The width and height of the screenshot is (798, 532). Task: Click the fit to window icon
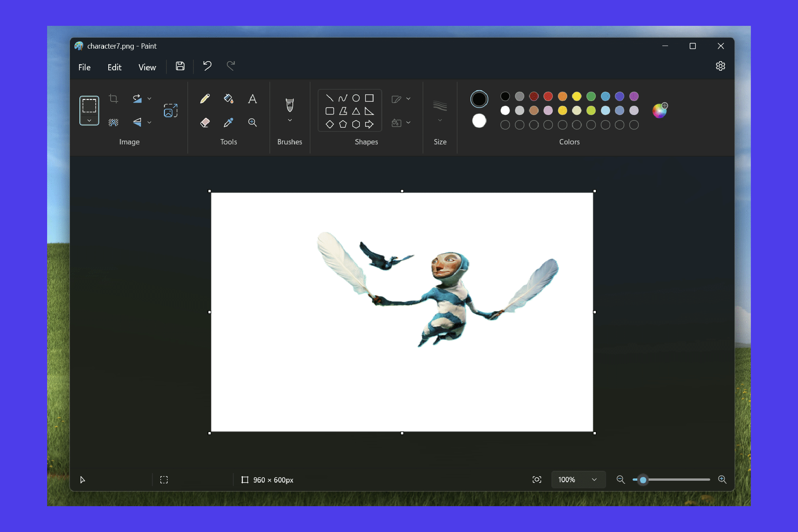537,480
